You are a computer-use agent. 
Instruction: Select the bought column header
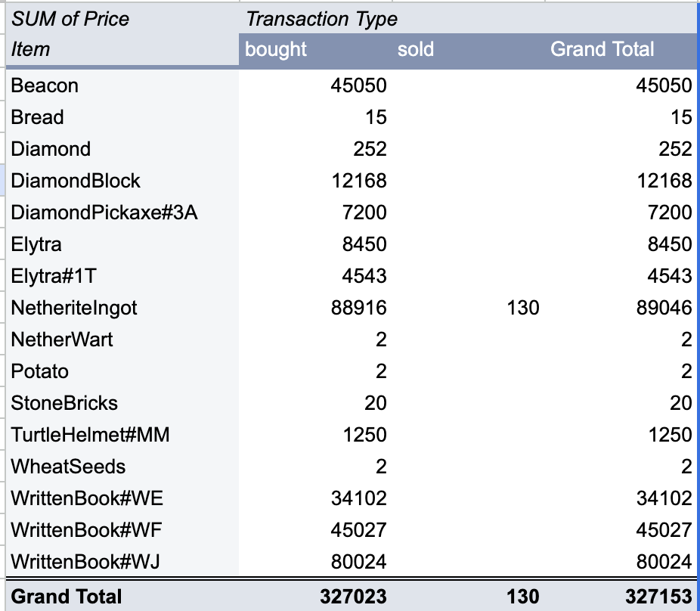(x=276, y=50)
